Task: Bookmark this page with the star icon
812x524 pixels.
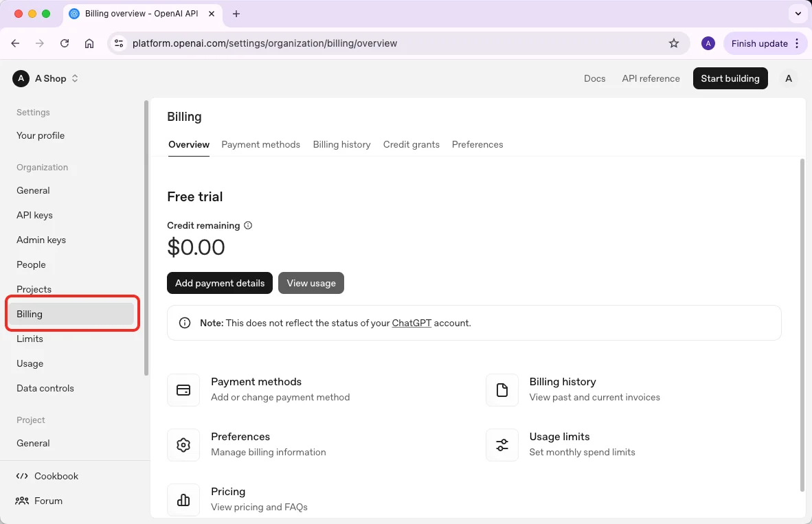Action: pyautogui.click(x=674, y=43)
